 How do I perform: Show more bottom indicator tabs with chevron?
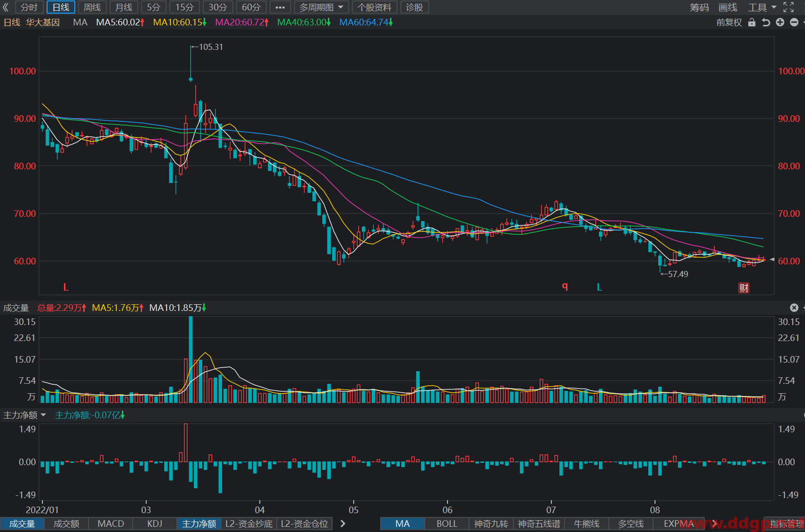click(343, 524)
